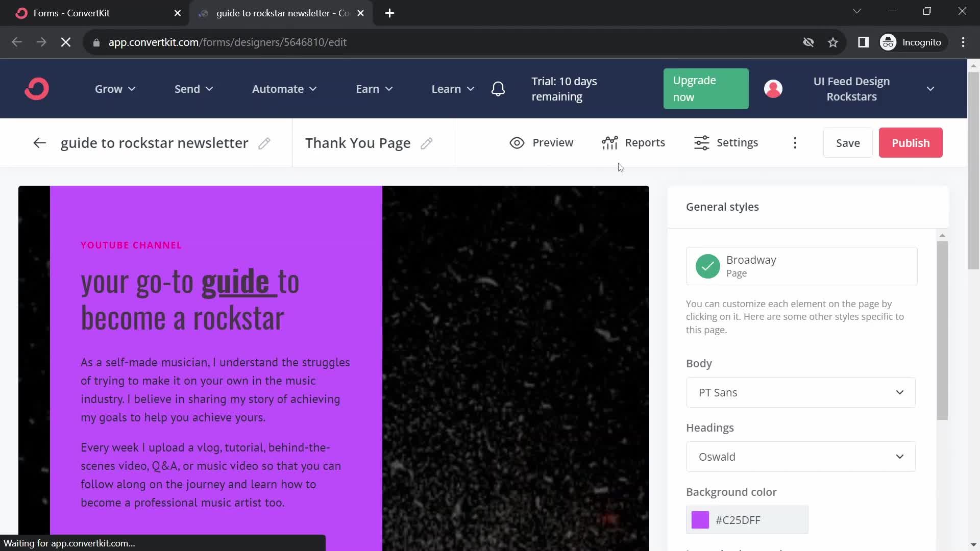Screen dimensions: 980x551
Task: Click the Settings icon
Action: (x=702, y=143)
